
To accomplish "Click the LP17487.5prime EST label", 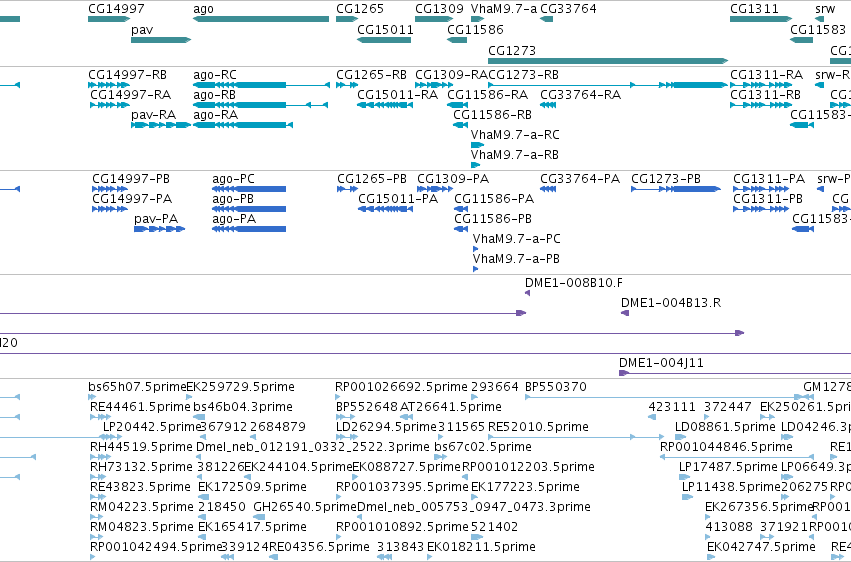I will pos(728,468).
